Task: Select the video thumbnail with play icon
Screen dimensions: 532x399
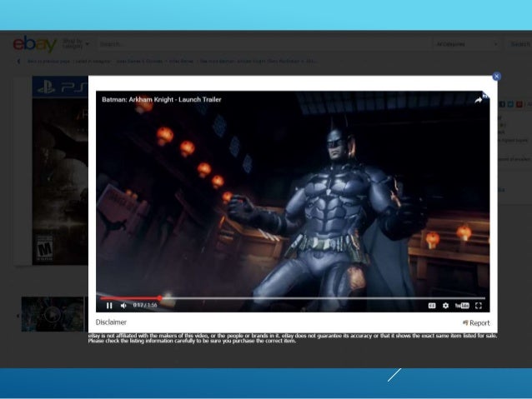Action: 53,314
